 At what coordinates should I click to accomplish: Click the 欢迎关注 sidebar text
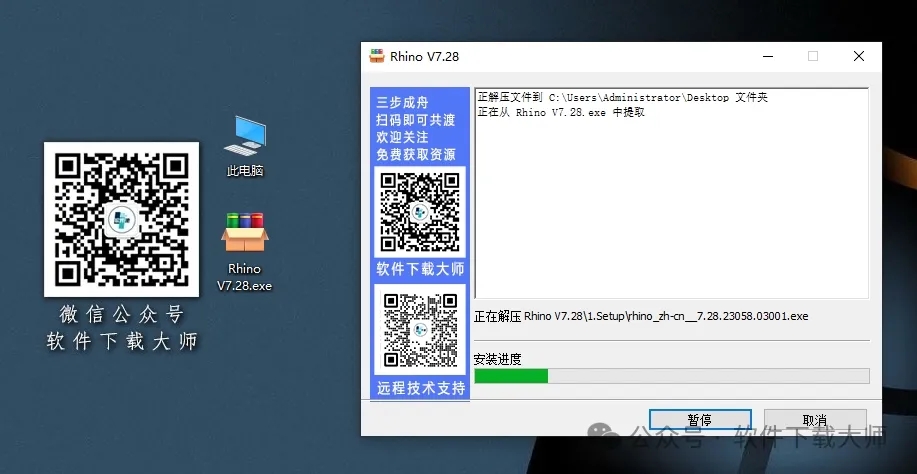[x=402, y=137]
